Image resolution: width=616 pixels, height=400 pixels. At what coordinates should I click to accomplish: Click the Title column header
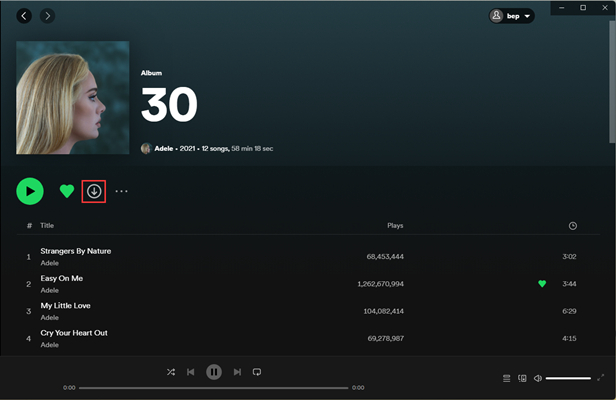47,226
